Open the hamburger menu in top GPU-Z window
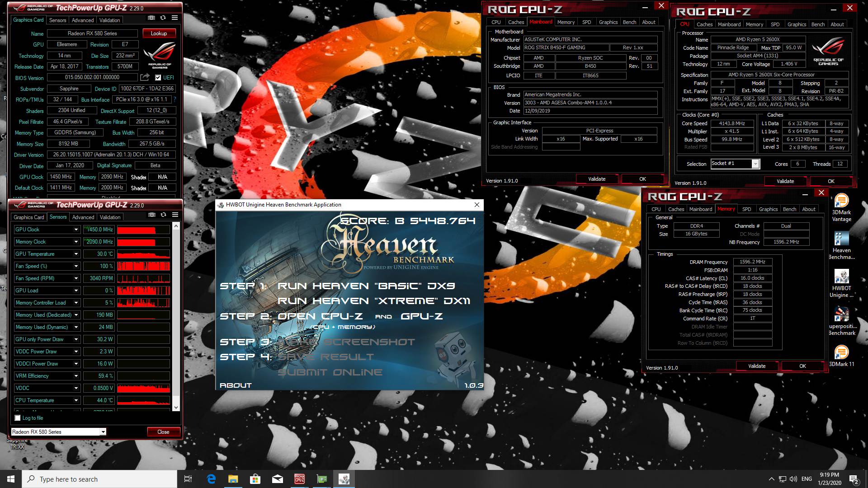868x488 pixels. [x=175, y=18]
